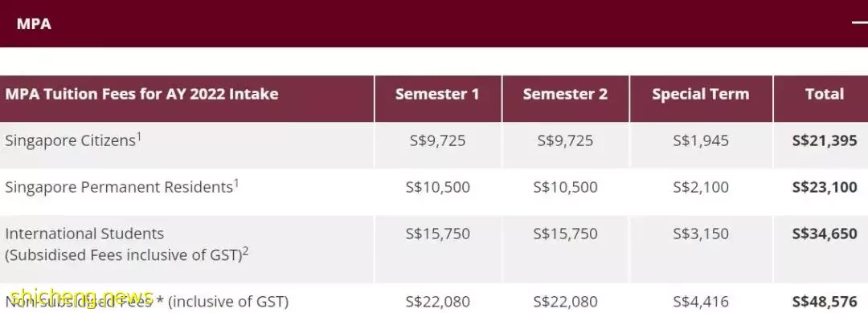Collapse the MPA accordion using the minus icon

[x=861, y=22]
